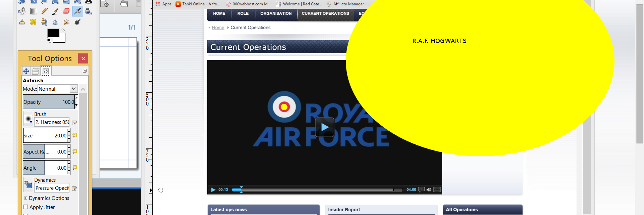644x215 pixels.
Task: Switch to the second dock tab icon
Action: [x=36, y=71]
